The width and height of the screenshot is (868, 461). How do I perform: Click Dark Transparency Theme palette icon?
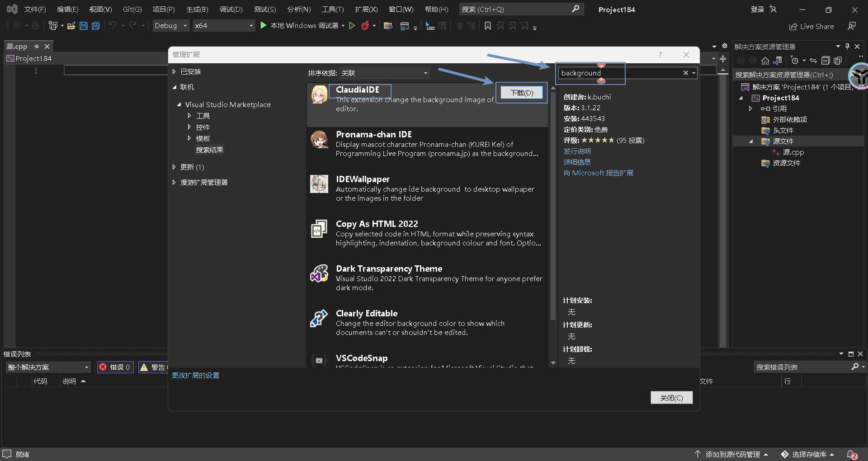[319, 273]
